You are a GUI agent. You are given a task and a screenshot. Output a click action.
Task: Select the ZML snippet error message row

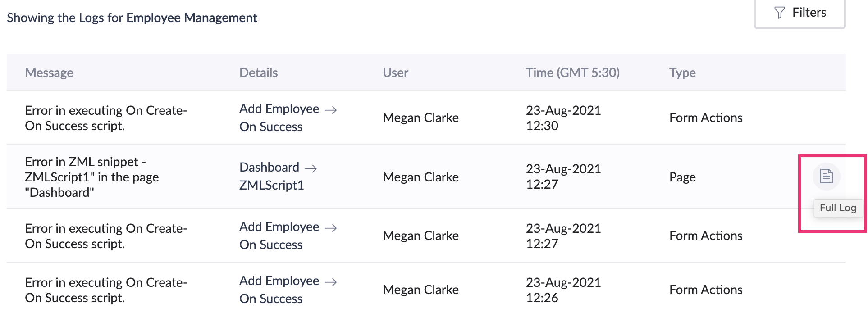pyautogui.click(x=426, y=177)
